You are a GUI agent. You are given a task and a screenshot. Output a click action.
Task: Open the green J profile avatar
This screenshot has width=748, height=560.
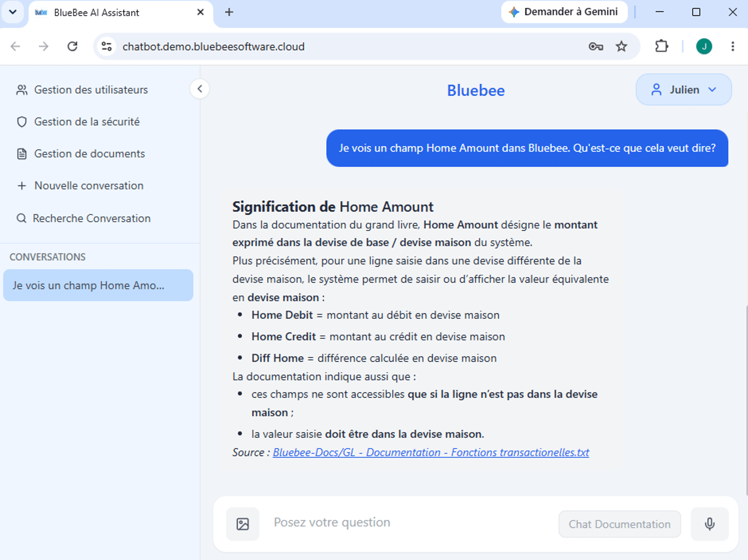[704, 46]
